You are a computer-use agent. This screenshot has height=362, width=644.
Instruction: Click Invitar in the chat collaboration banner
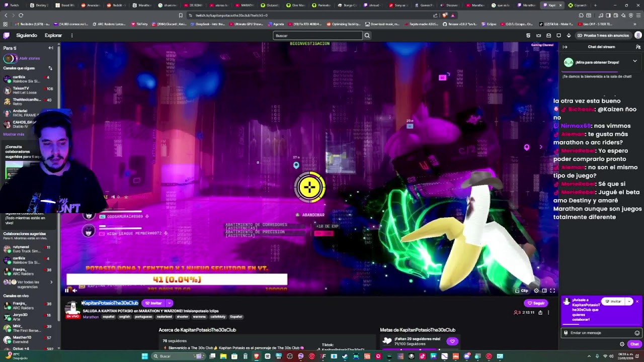click(613, 301)
